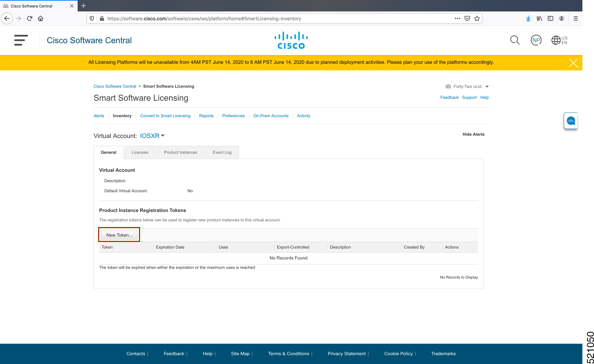Viewport: 594px width, 364px height.
Task: Open search using the magnifier icon
Action: [x=515, y=40]
